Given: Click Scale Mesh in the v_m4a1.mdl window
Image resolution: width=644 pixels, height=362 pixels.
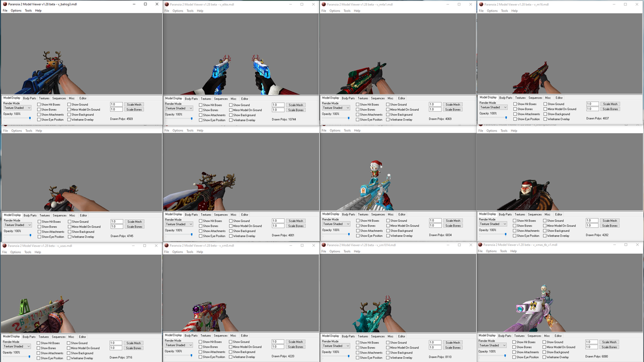Looking at the screenshot, I should pos(453,105).
